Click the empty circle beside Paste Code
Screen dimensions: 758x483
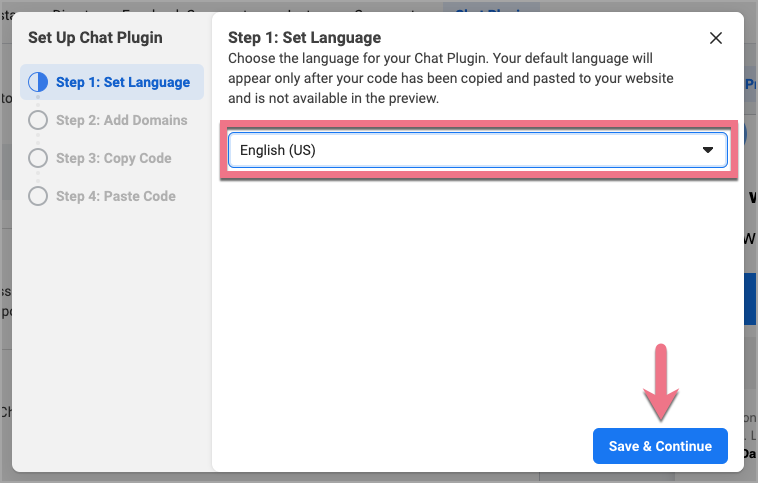38,196
